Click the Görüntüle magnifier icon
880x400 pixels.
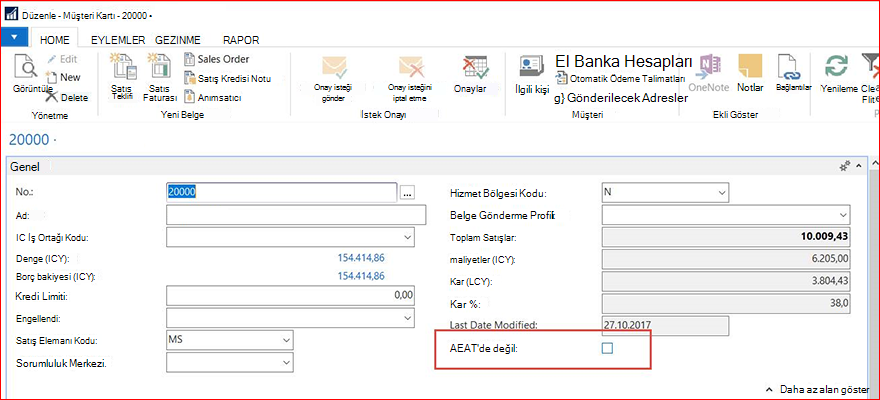point(25,67)
